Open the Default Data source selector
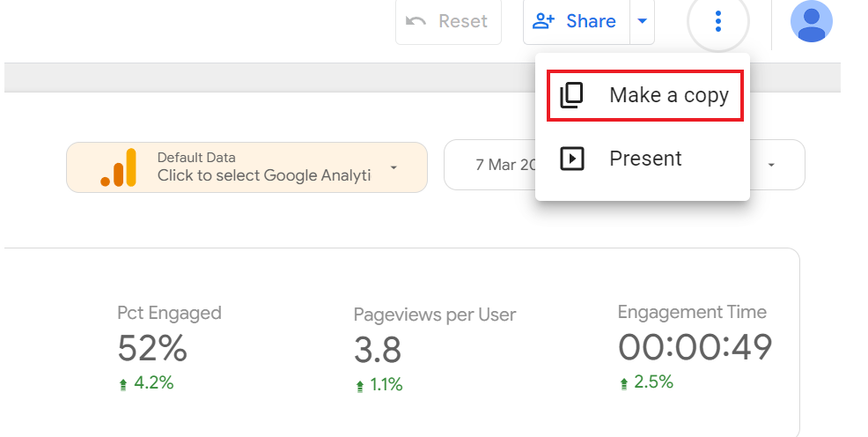The height and width of the screenshot is (437, 868). [x=246, y=167]
